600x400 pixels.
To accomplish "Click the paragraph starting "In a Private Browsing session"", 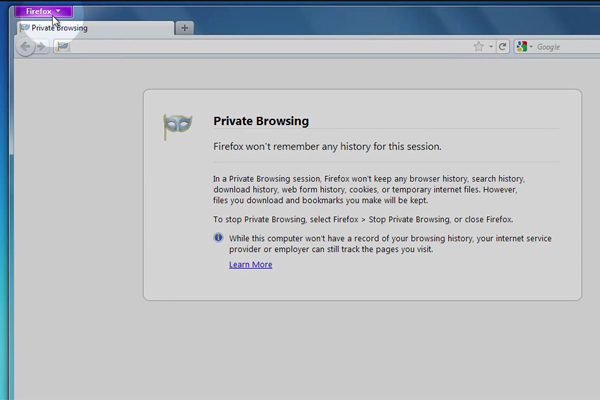I will point(369,189).
